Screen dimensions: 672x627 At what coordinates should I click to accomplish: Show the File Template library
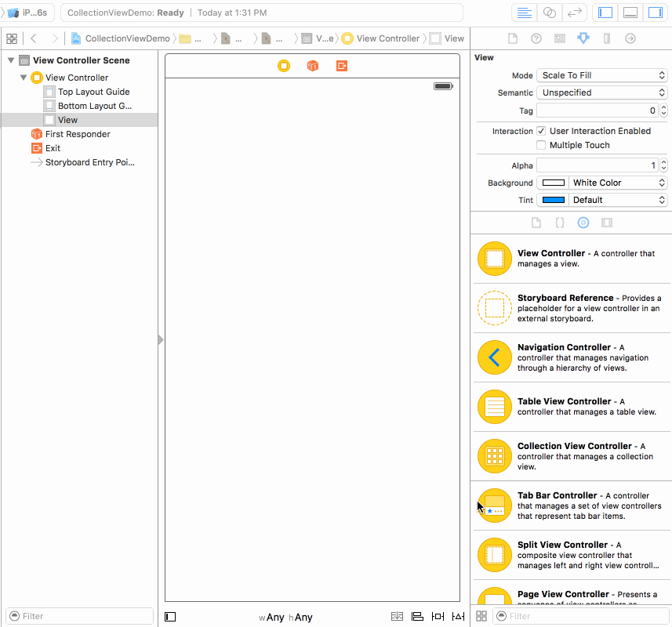click(536, 223)
